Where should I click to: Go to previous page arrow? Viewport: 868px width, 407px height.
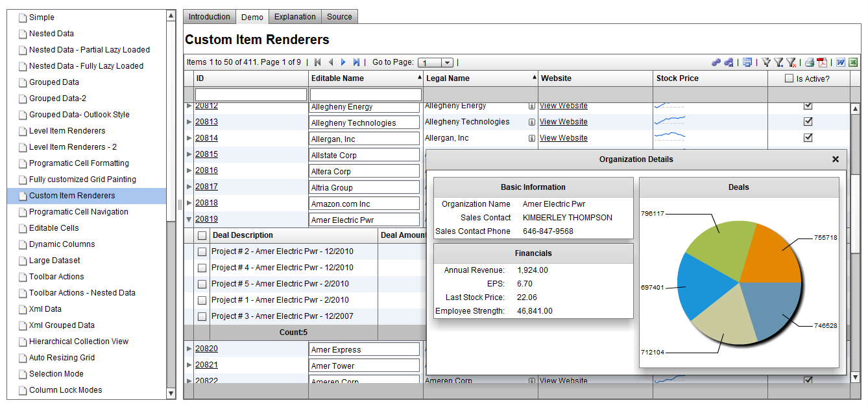click(331, 62)
